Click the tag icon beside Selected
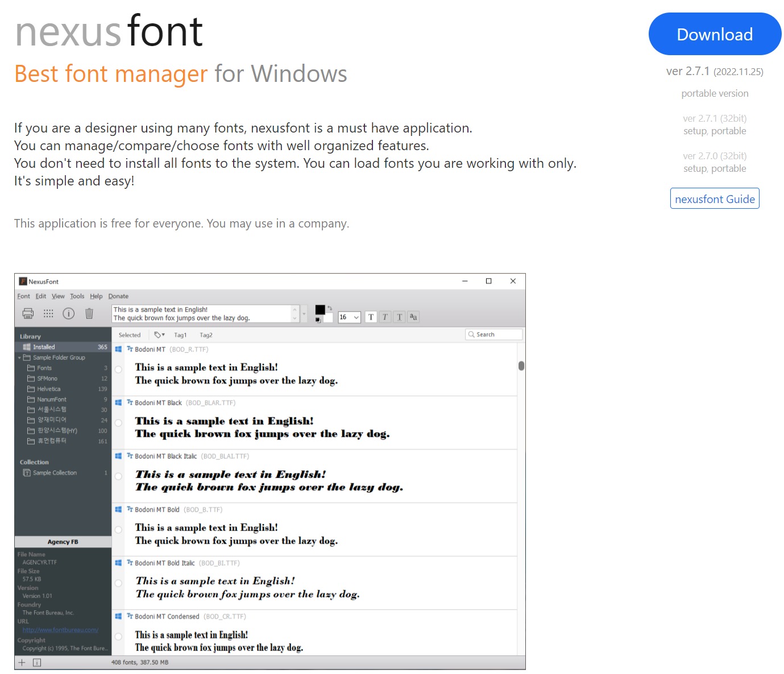The height and width of the screenshot is (674, 784). [x=159, y=335]
